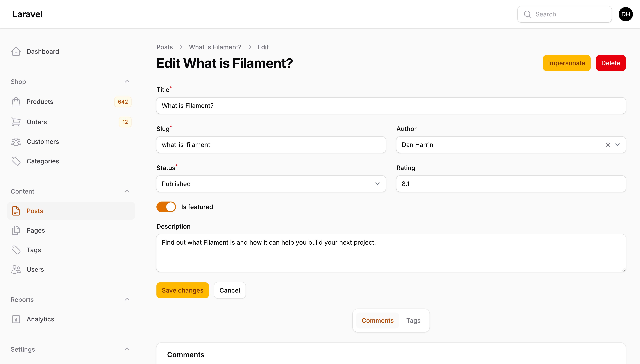Click the Categories tag icon
The width and height of the screenshot is (640, 364).
pos(16,161)
